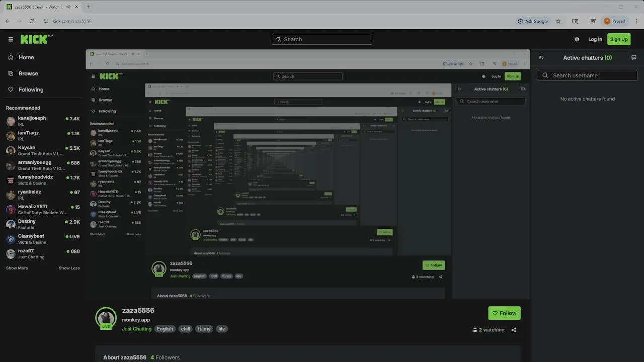Click the "Recommended" sidebar heading
This screenshot has width=644, height=362.
[23, 108]
